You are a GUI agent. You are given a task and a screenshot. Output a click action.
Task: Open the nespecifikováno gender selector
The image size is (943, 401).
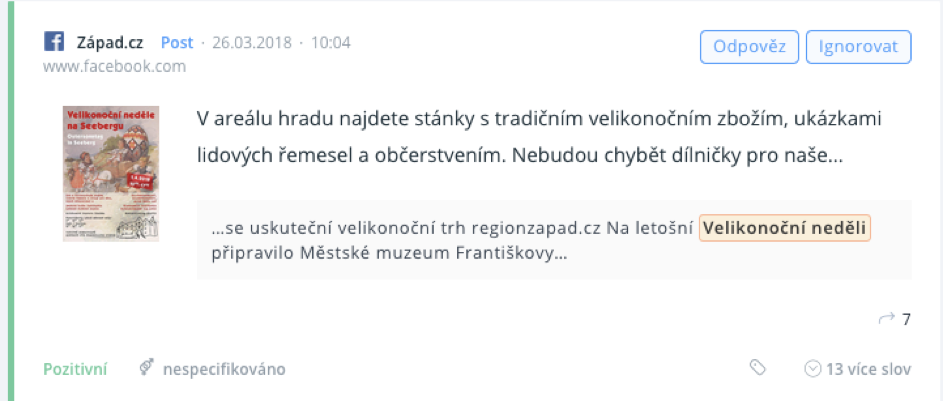coord(225,369)
